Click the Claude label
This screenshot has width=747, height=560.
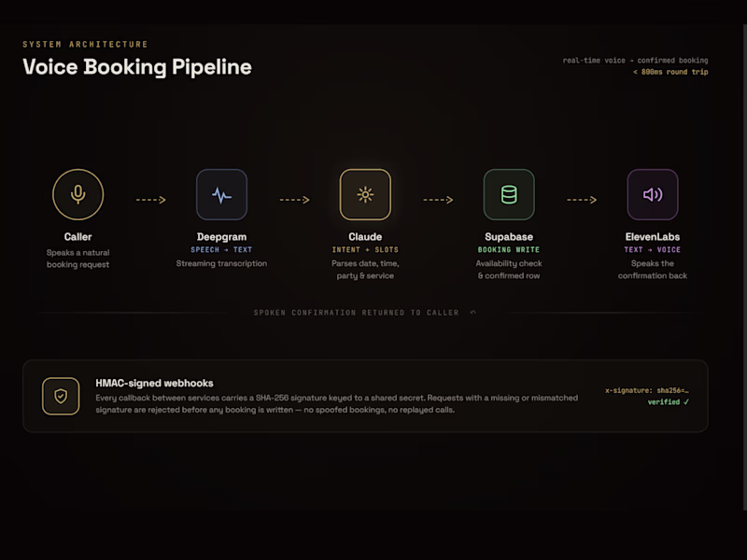tap(365, 237)
